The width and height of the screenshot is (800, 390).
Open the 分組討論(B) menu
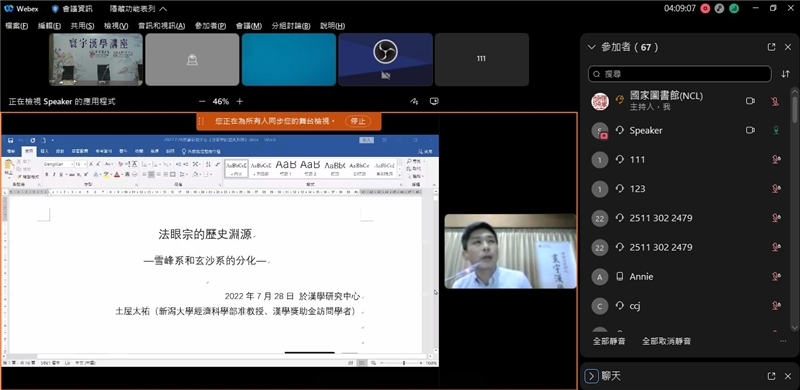point(291,26)
